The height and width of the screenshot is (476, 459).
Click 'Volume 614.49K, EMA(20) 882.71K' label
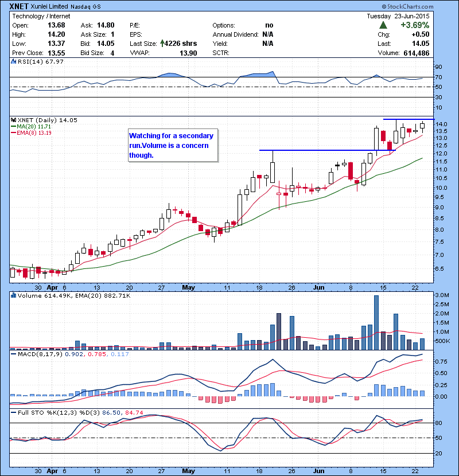[x=74, y=296]
